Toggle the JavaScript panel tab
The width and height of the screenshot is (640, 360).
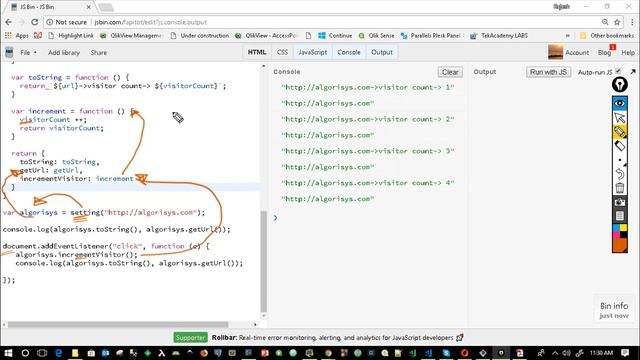pos(312,52)
